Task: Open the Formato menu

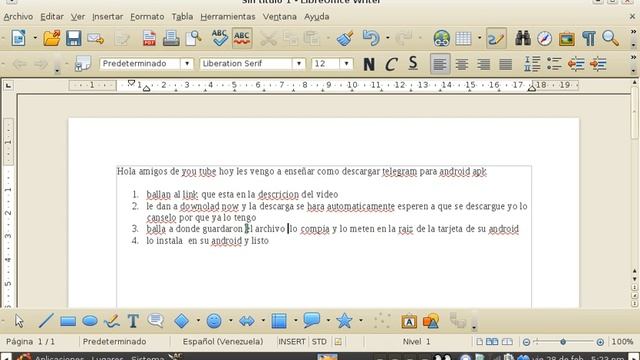Action: (x=147, y=17)
